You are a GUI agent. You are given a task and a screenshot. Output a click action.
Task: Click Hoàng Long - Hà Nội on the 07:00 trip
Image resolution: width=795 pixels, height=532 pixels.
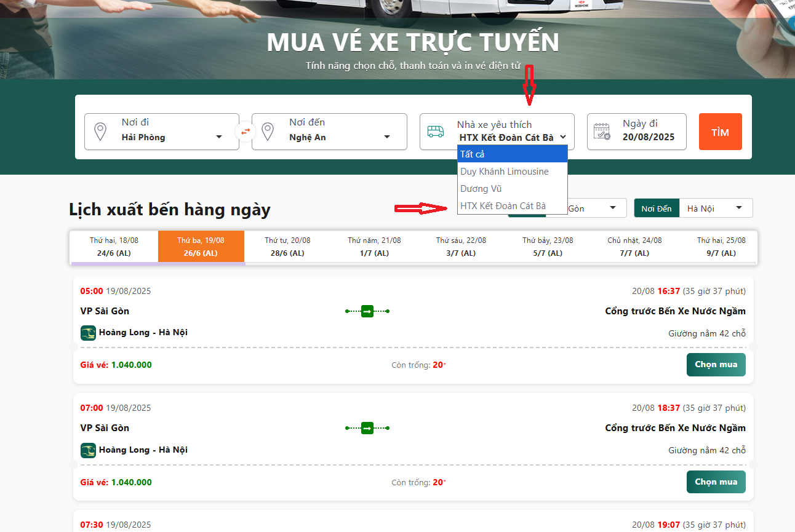(x=143, y=450)
